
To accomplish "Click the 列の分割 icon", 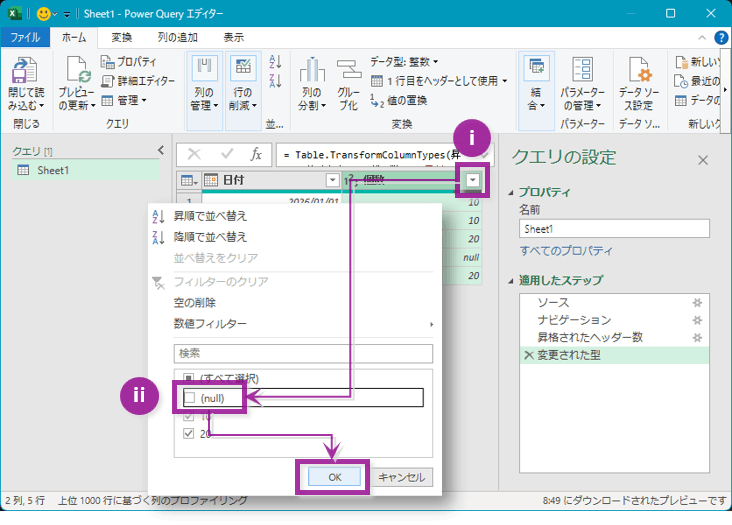I will pyautogui.click(x=312, y=70).
